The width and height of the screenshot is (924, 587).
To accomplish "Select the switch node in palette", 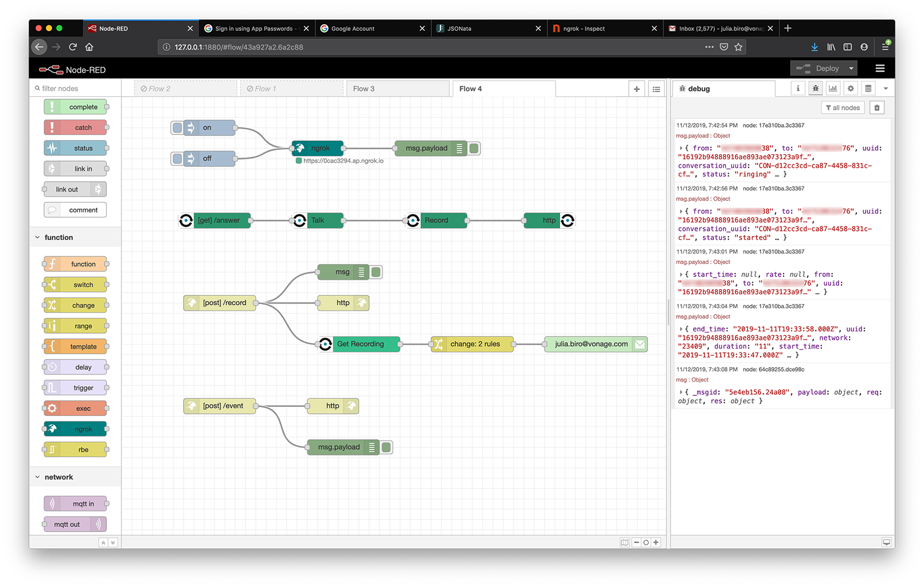I will (x=75, y=285).
